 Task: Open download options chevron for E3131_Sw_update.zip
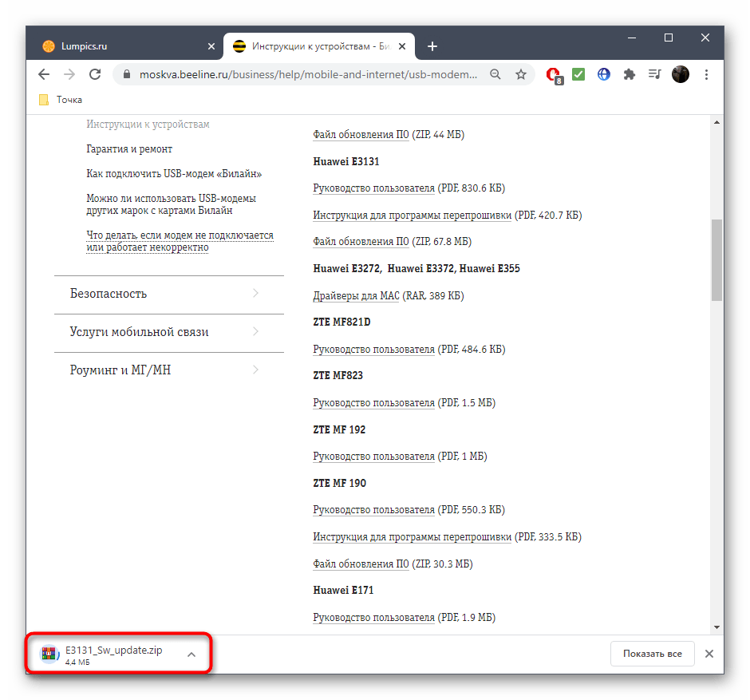(191, 654)
